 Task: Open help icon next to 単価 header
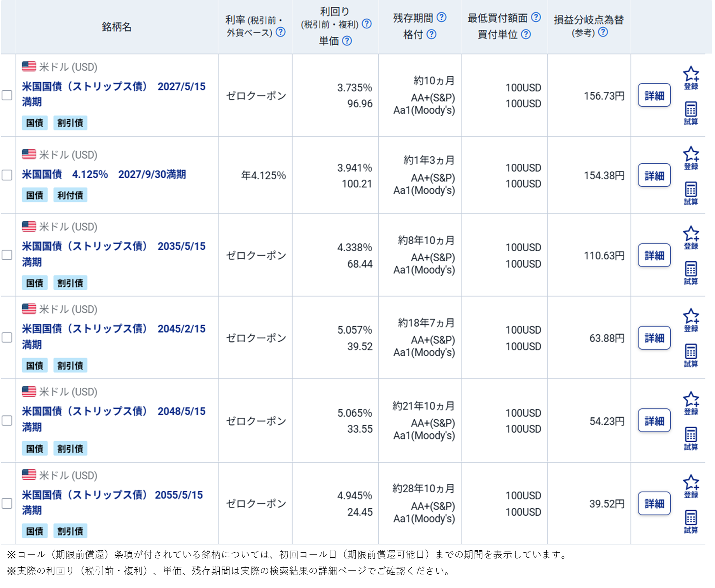[x=347, y=41]
